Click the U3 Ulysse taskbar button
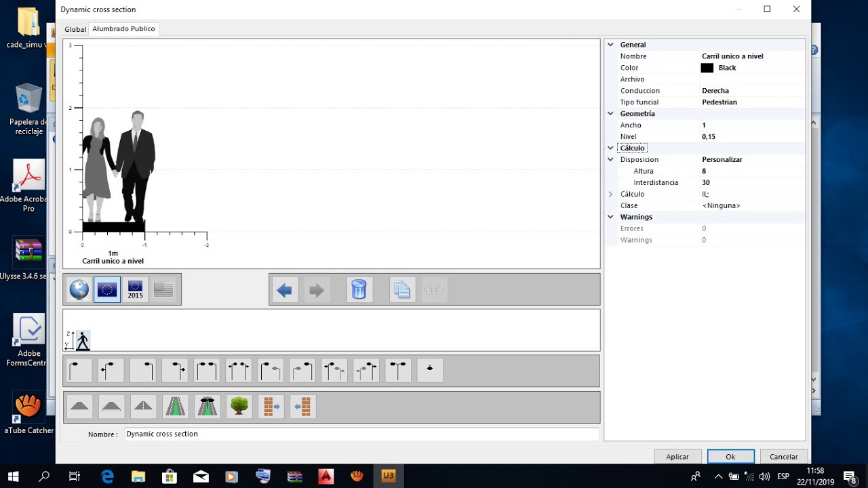The image size is (868, 488). tap(388, 476)
